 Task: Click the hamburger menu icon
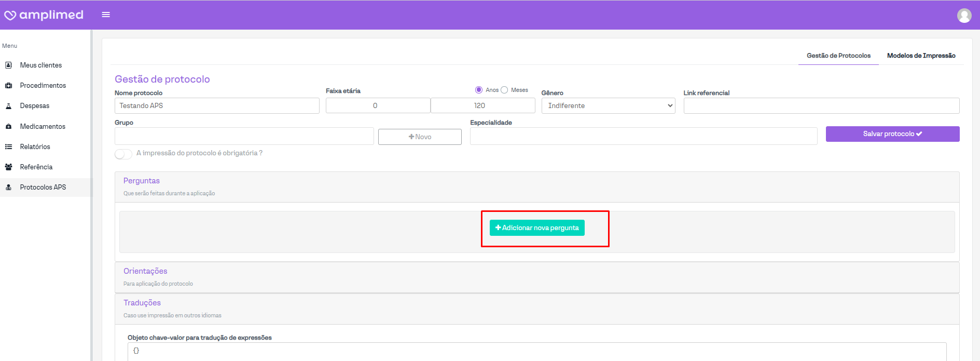click(106, 15)
